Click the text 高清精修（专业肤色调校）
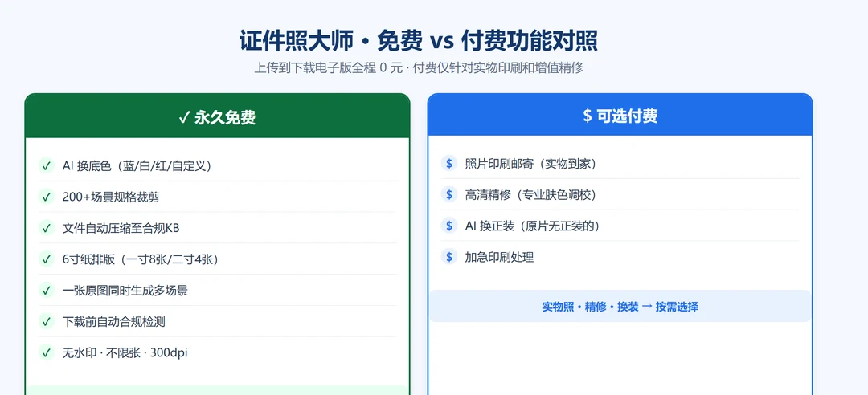 (530, 194)
